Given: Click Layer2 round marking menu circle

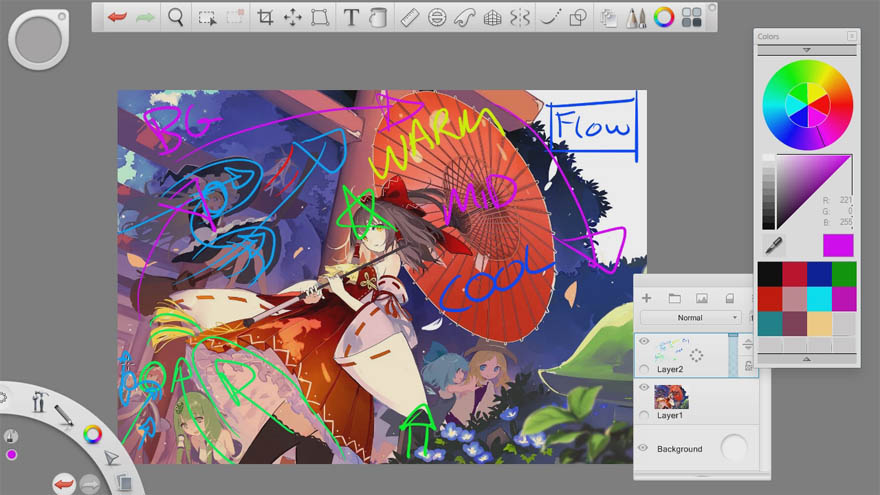Looking at the screenshot, I should click(x=644, y=369).
